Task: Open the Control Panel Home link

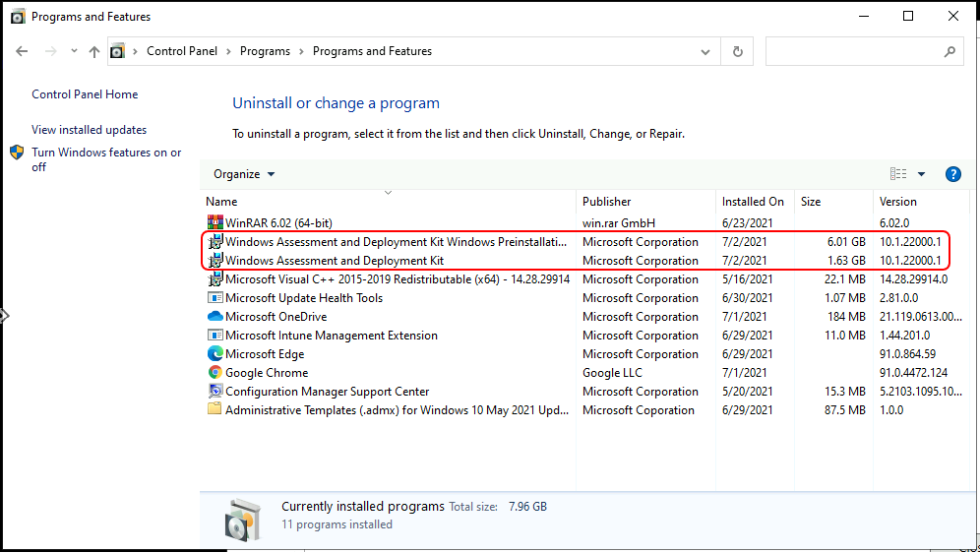Action: pyautogui.click(x=85, y=94)
